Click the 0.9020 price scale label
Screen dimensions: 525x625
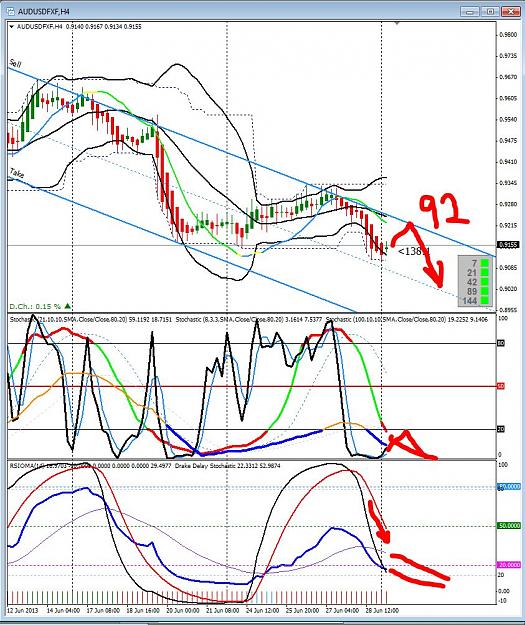coord(508,289)
